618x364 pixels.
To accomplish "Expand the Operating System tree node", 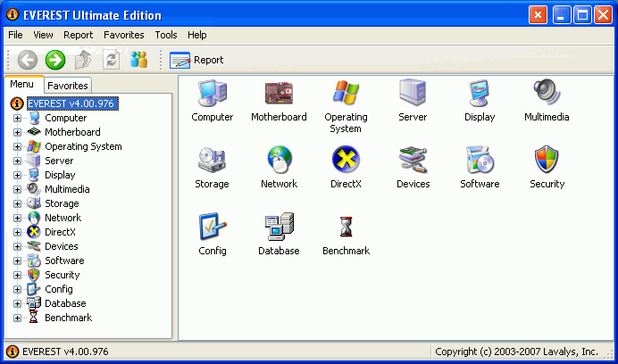I will 17,146.
